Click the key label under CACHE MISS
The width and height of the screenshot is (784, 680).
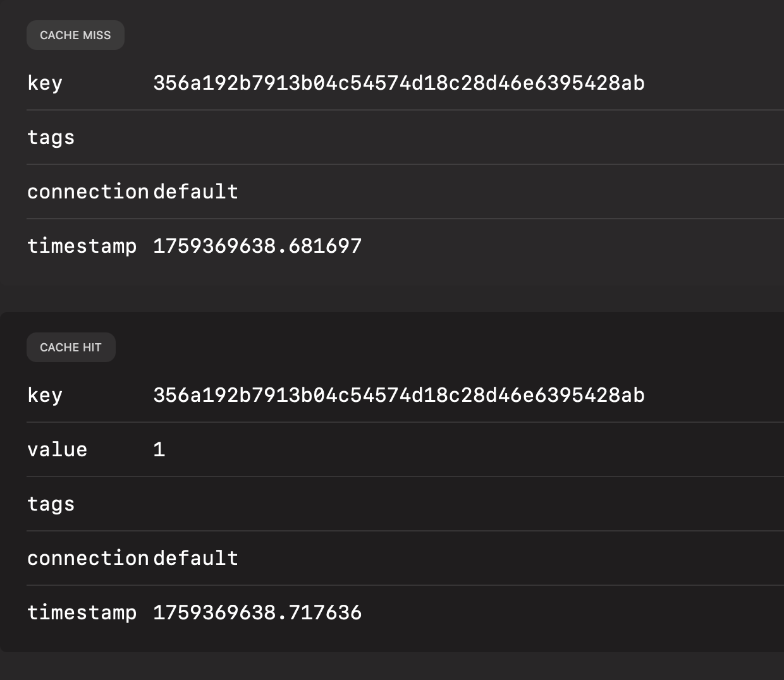(45, 83)
